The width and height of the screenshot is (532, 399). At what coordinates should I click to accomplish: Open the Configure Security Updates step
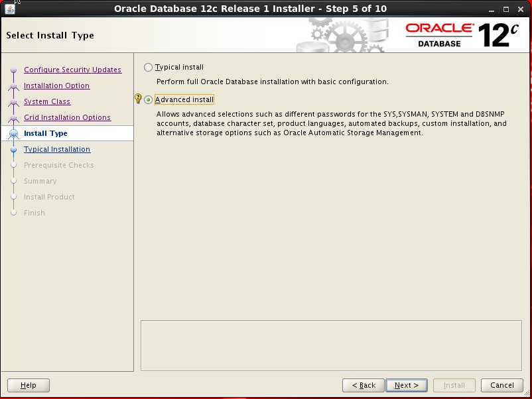tap(72, 70)
